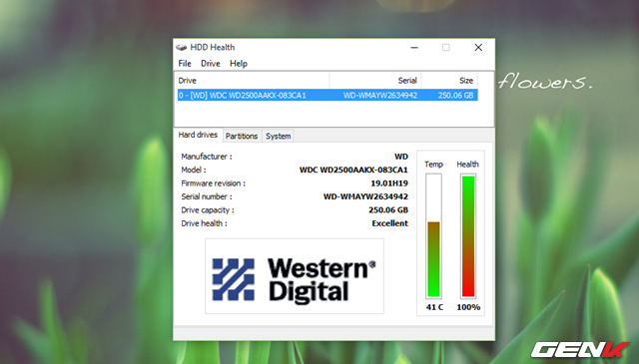Click the Health gauge bar

[x=468, y=236]
